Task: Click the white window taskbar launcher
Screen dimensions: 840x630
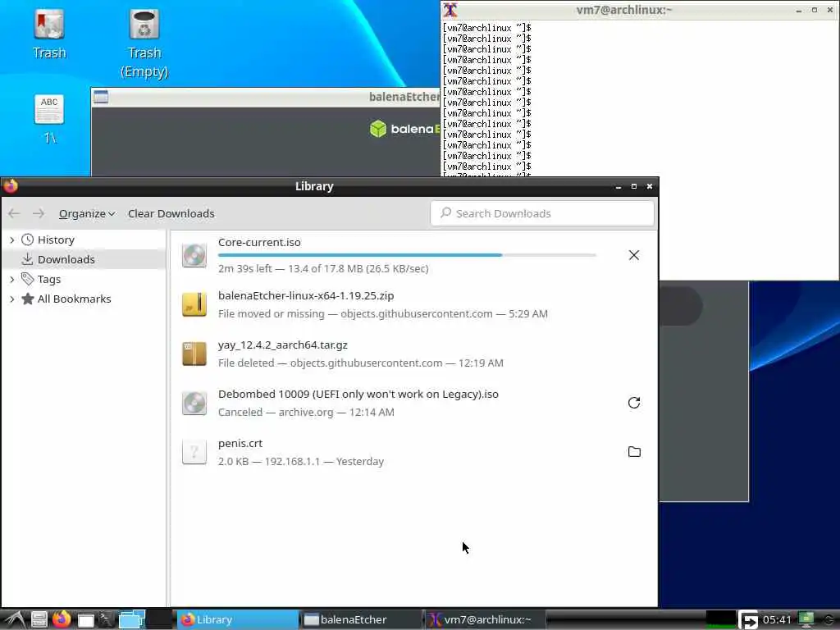Action: point(85,620)
